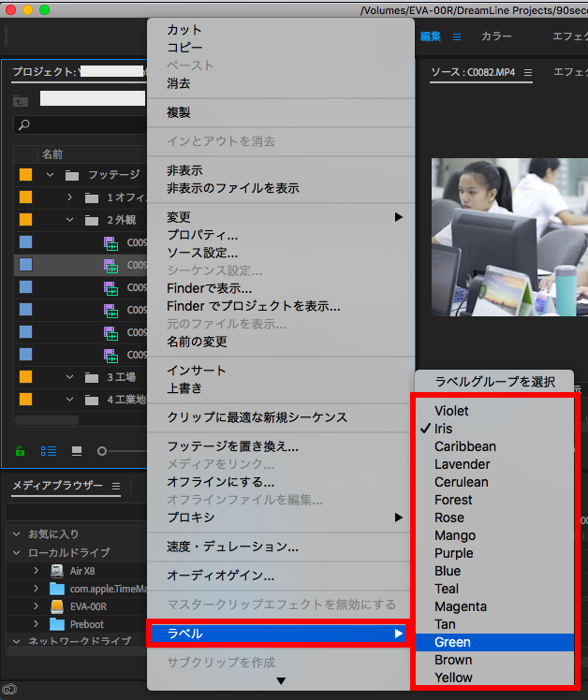Select the Violet label color
The width and height of the screenshot is (588, 700).
(x=494, y=411)
